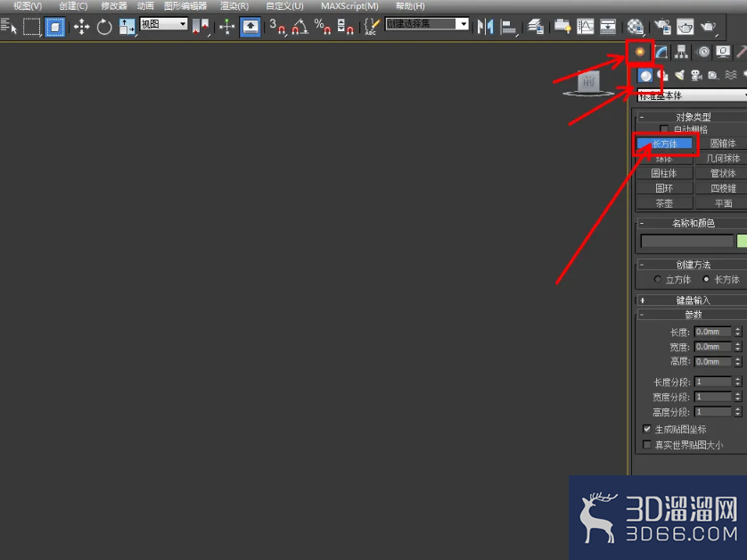The image size is (747, 560).
Task: Open the 创建选择集 named selection dropdown
Action: pyautogui.click(x=427, y=24)
